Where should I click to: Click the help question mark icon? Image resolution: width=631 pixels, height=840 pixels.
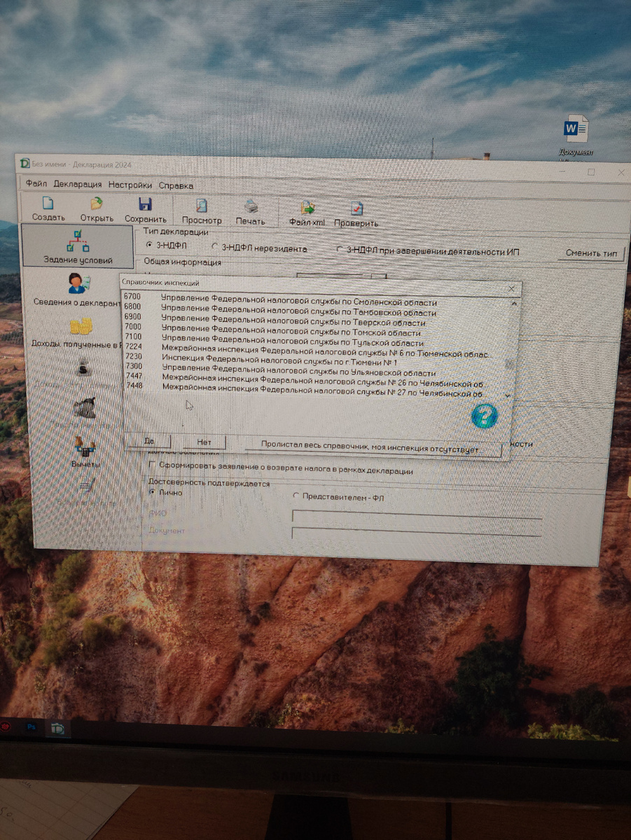point(484,416)
